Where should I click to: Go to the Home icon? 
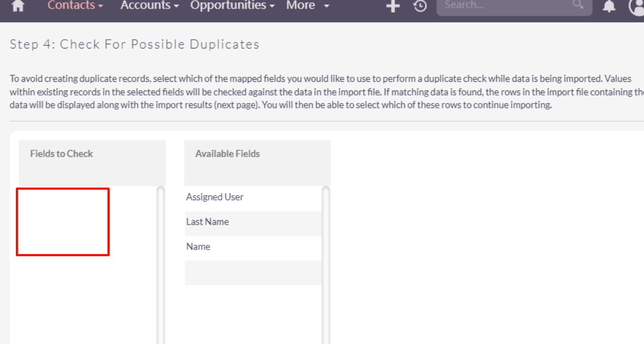[x=18, y=6]
